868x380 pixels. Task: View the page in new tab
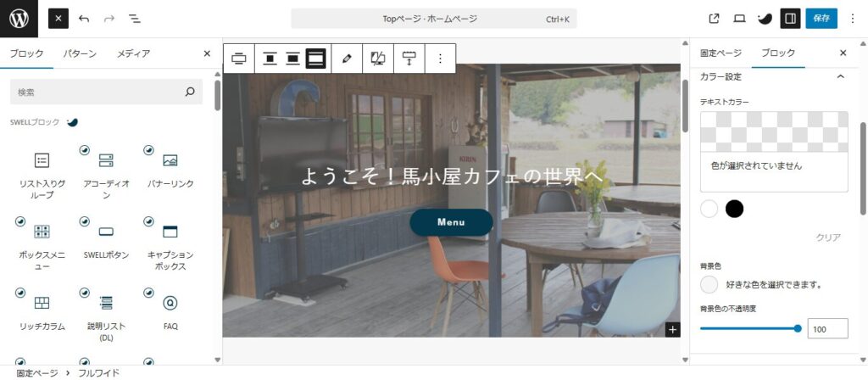[714, 19]
